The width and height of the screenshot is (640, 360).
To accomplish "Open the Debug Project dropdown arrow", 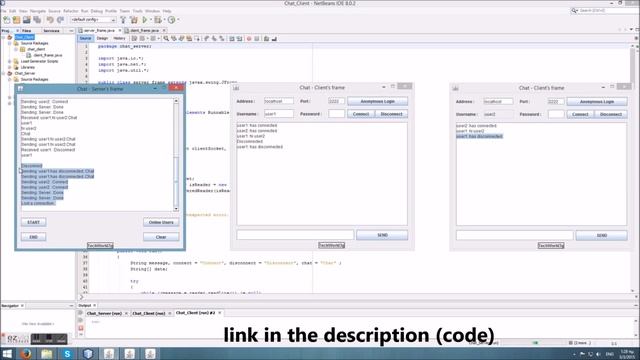I will [x=164, y=20].
